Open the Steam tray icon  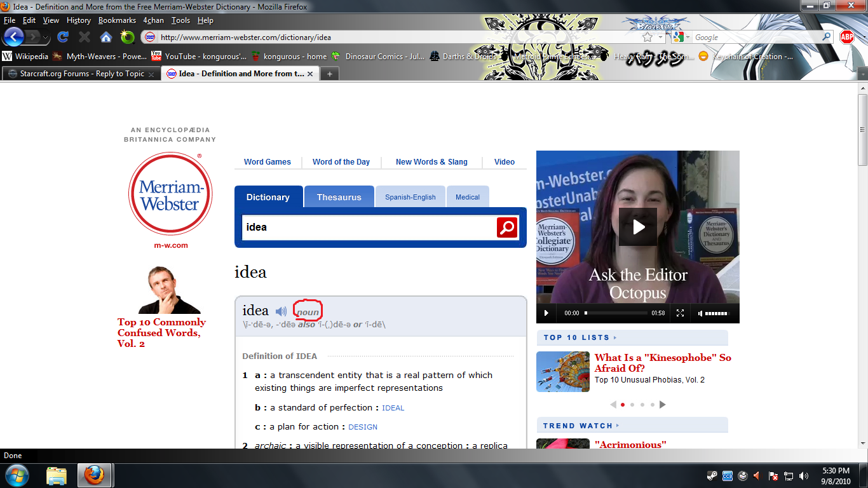tap(712, 475)
